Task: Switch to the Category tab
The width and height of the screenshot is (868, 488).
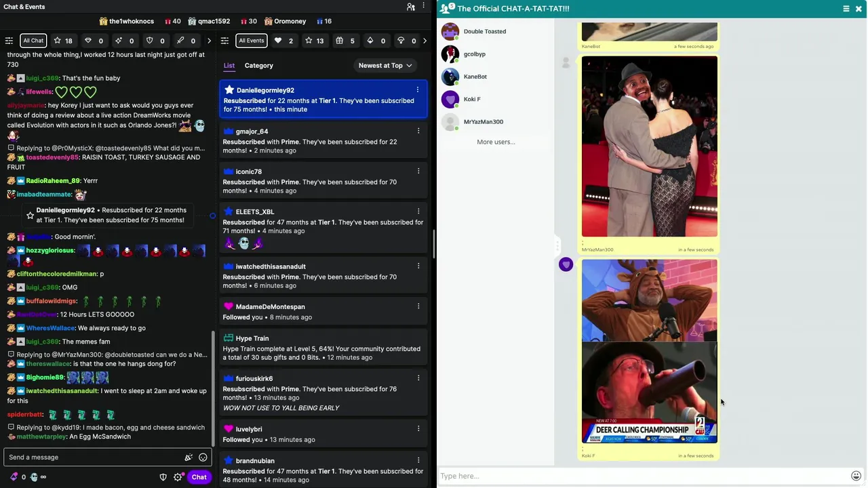Action: [x=258, y=66]
